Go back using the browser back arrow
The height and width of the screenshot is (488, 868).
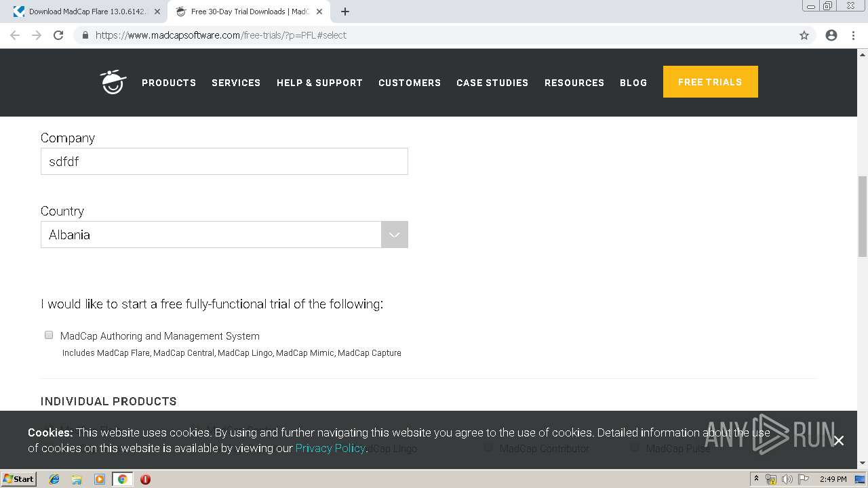tap(15, 35)
